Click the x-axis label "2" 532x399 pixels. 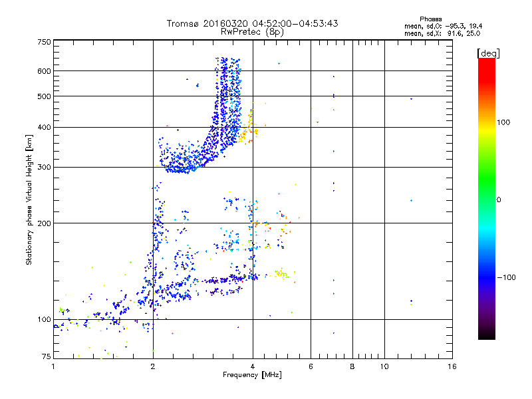pyautogui.click(x=153, y=366)
